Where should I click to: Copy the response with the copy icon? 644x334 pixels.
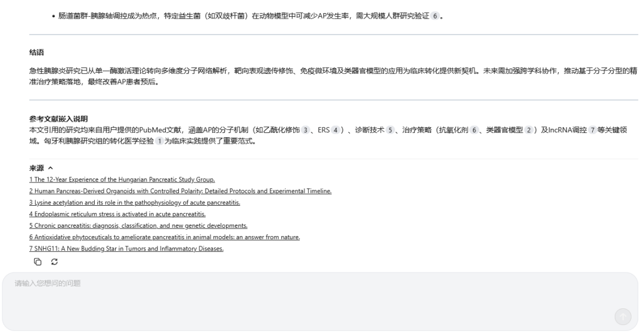[38, 262]
